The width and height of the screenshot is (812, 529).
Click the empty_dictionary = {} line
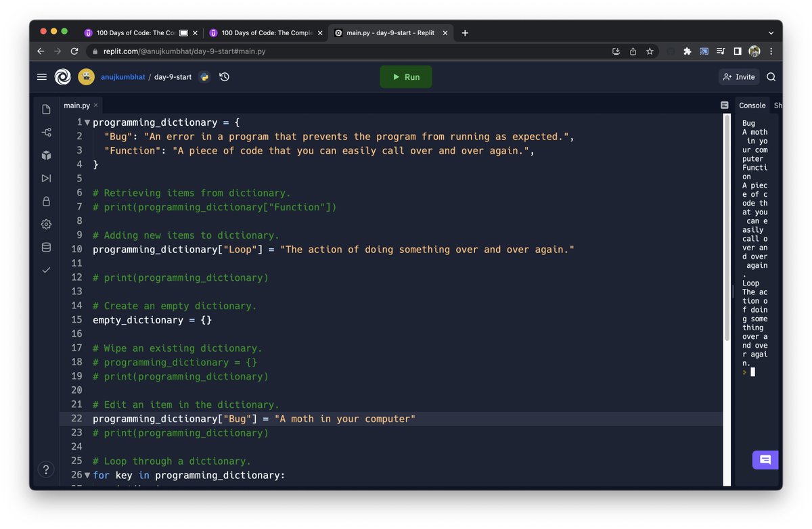(152, 320)
